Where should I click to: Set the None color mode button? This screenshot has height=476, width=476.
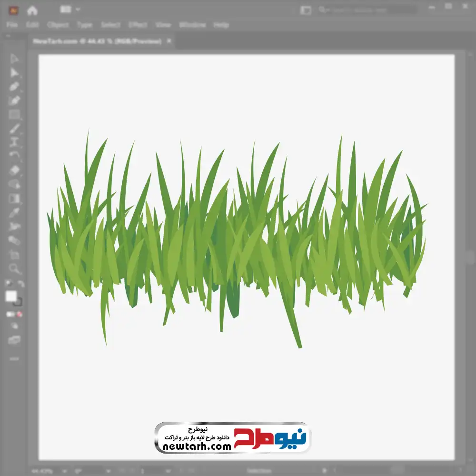pyautogui.click(x=20, y=314)
